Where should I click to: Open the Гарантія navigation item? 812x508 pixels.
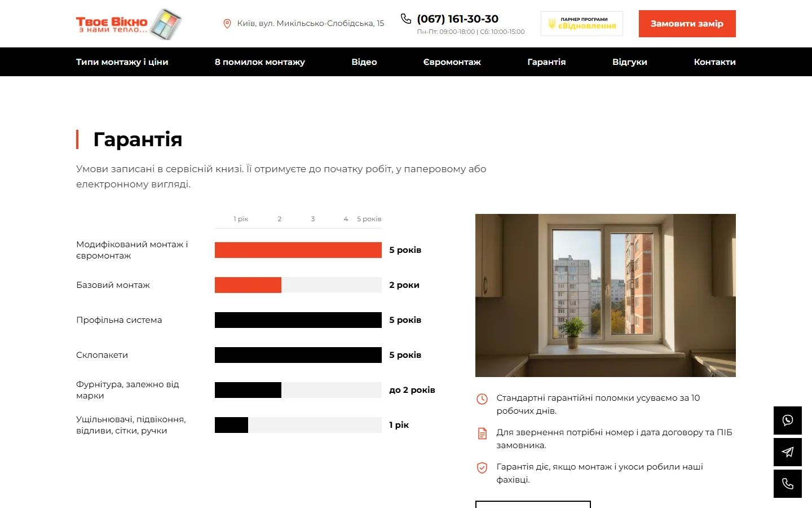pos(546,62)
